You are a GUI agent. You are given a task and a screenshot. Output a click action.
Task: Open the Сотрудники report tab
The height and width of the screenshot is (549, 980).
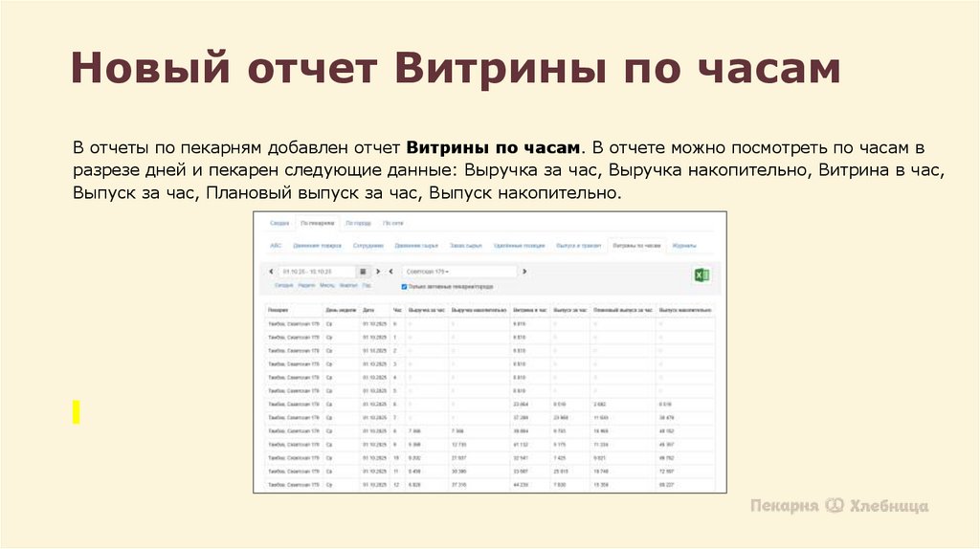click(x=368, y=246)
